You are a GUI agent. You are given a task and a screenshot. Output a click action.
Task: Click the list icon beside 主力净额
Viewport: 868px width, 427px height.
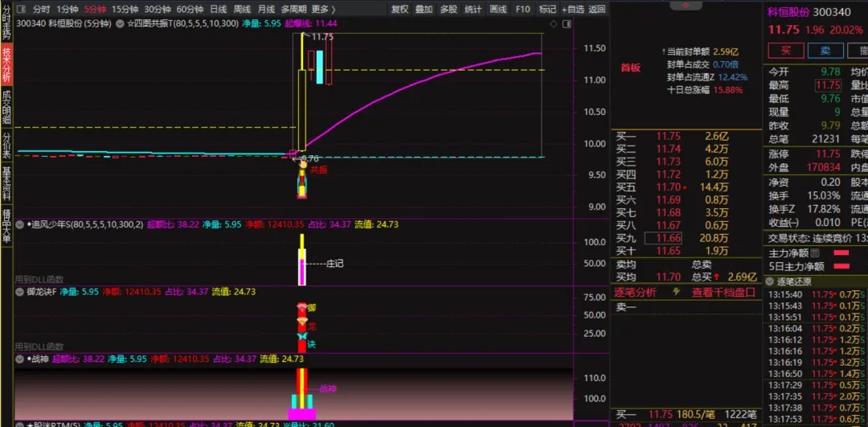tap(813, 253)
